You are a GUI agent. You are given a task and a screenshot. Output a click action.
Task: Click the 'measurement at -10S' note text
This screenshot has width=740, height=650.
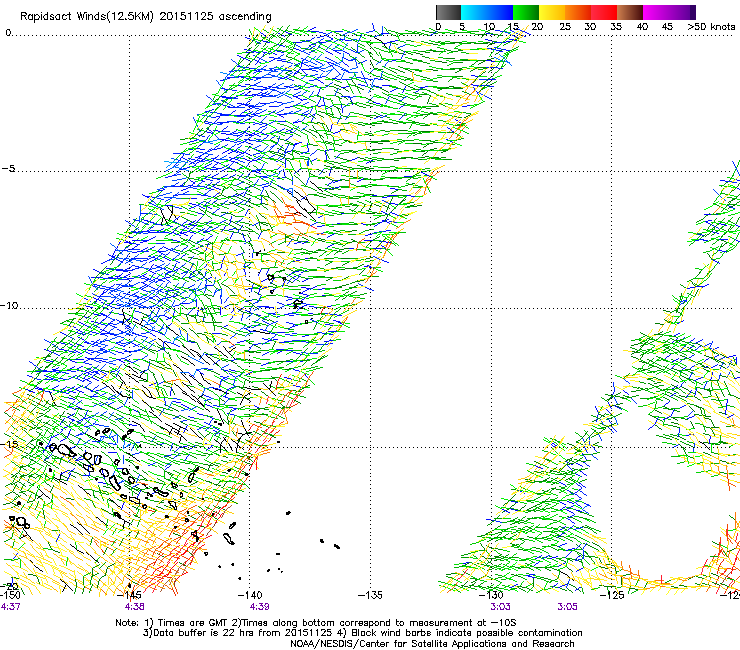click(464, 623)
